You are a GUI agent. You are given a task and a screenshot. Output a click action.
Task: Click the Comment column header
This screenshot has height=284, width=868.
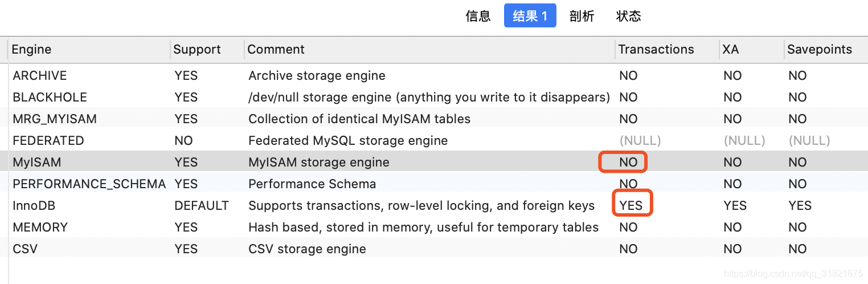[276, 50]
